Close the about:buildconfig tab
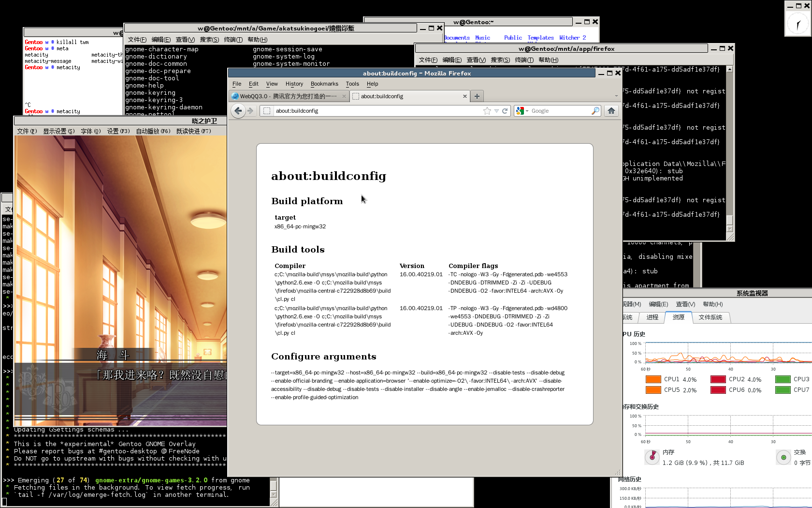This screenshot has width=812, height=508. coord(465,96)
